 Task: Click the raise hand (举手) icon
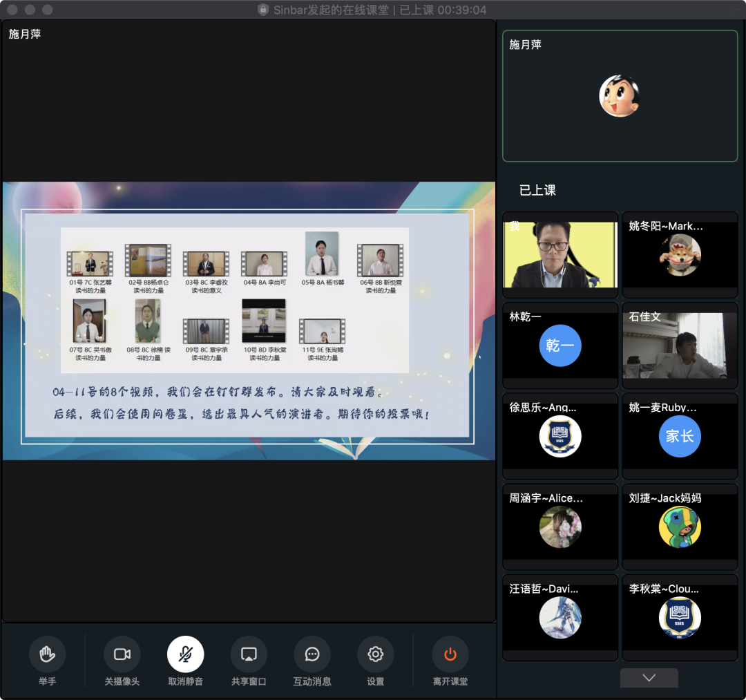(x=47, y=654)
